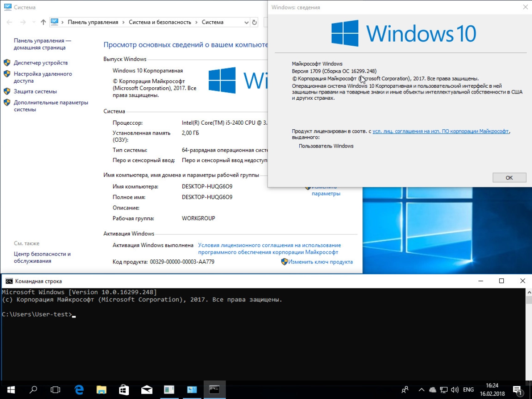Select the System breadcrumb item
This screenshot has width=532, height=399.
(213, 22)
